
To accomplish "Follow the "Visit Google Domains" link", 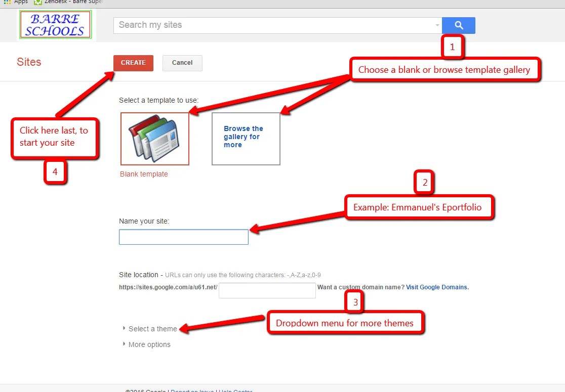I will (436, 287).
